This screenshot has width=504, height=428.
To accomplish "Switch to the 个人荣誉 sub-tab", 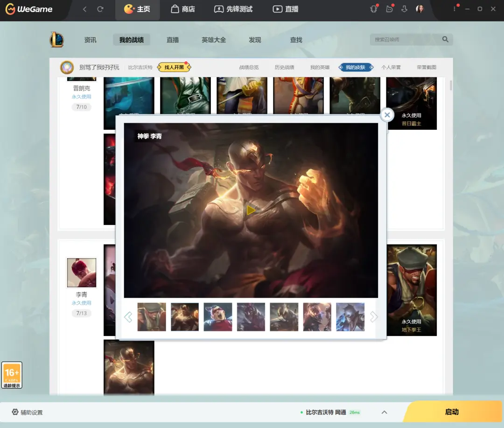I will tap(391, 67).
